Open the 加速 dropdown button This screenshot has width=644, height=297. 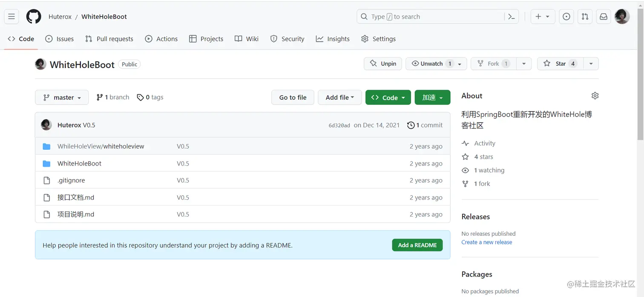(432, 97)
